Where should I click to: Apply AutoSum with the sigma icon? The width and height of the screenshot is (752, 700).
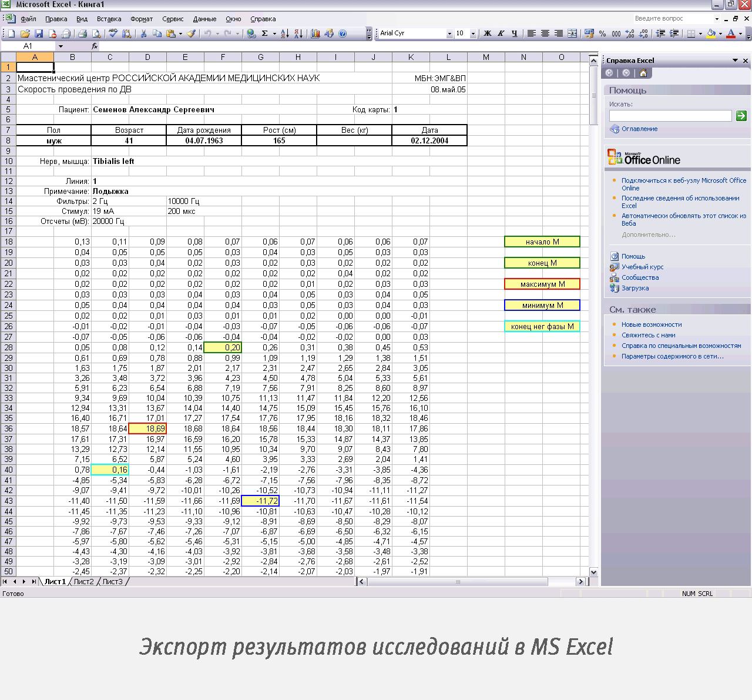tap(264, 34)
